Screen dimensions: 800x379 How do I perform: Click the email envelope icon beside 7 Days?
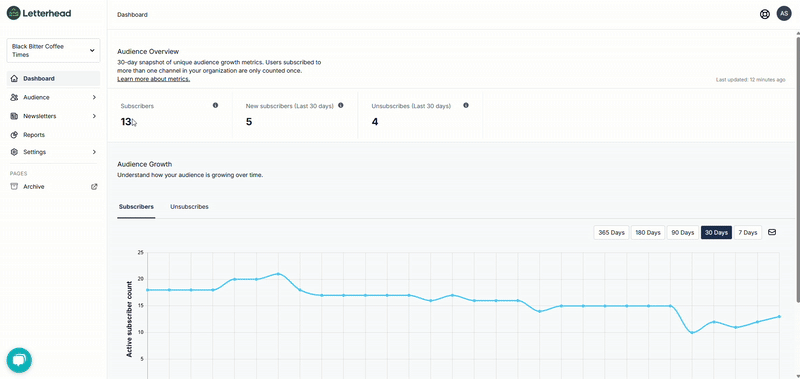[772, 232]
